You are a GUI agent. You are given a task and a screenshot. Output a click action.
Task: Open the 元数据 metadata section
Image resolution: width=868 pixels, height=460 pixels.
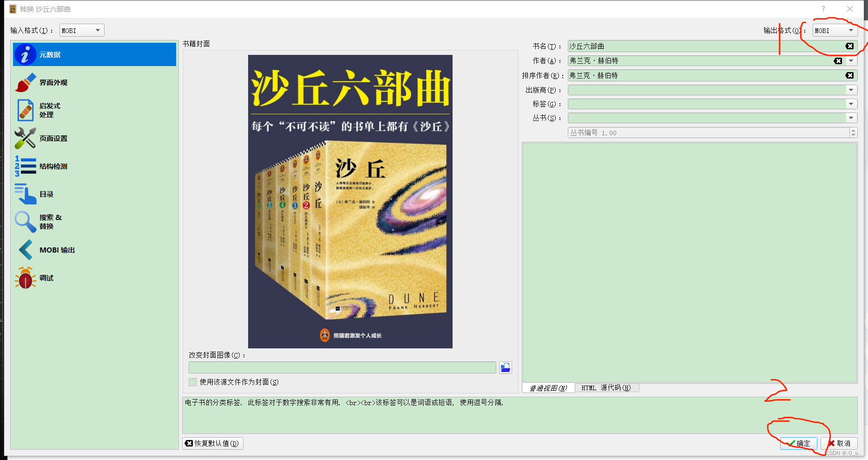click(x=94, y=54)
